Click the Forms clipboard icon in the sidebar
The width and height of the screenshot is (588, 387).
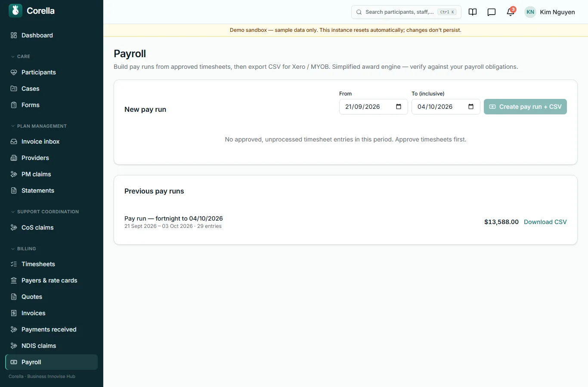pos(14,105)
